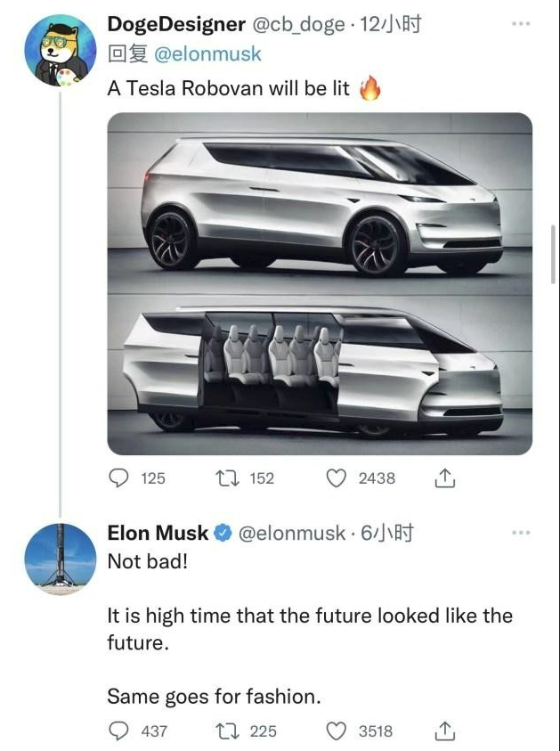Open the Elon Musk display name
This screenshot has width=560, height=751.
pos(158,533)
